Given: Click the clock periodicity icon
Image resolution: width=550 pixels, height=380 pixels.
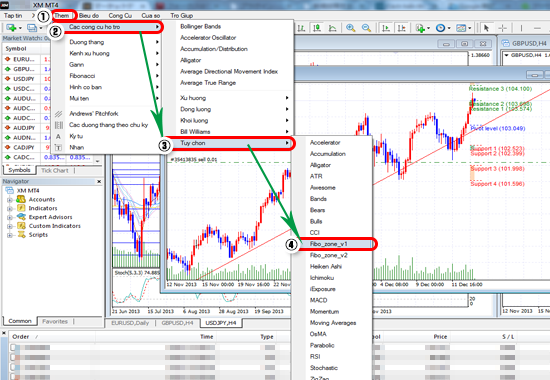Looking at the screenshot, I should 440,28.
